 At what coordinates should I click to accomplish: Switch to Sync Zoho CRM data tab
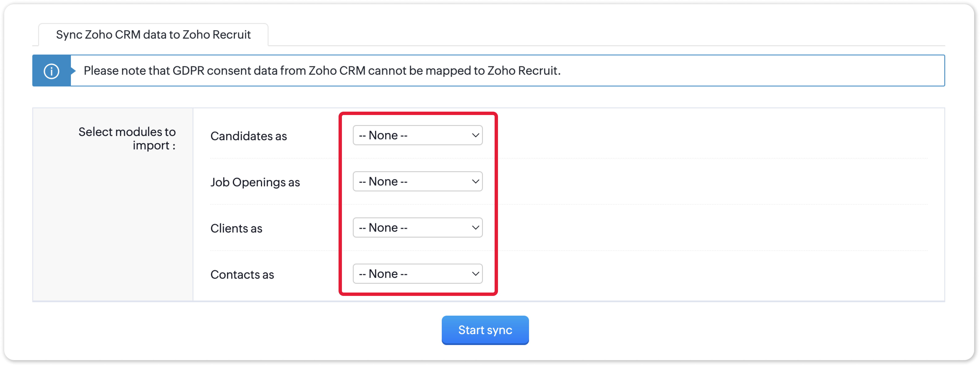[153, 35]
